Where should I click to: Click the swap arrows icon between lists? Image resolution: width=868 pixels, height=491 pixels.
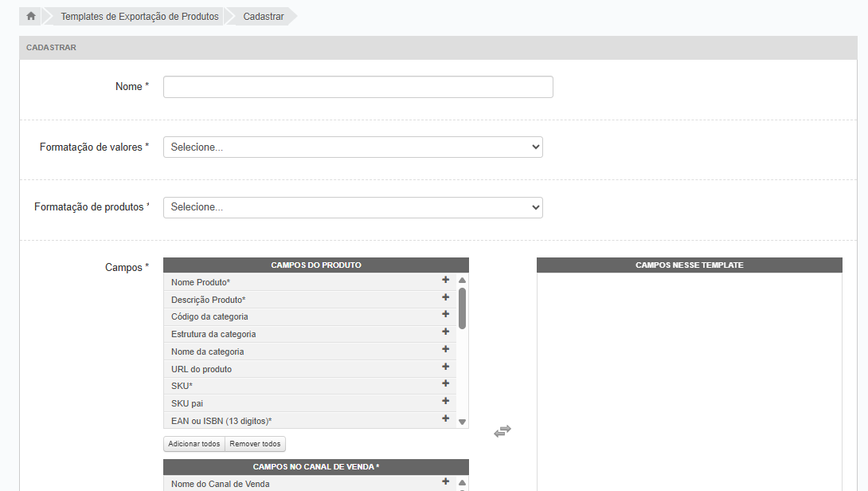[502, 431]
